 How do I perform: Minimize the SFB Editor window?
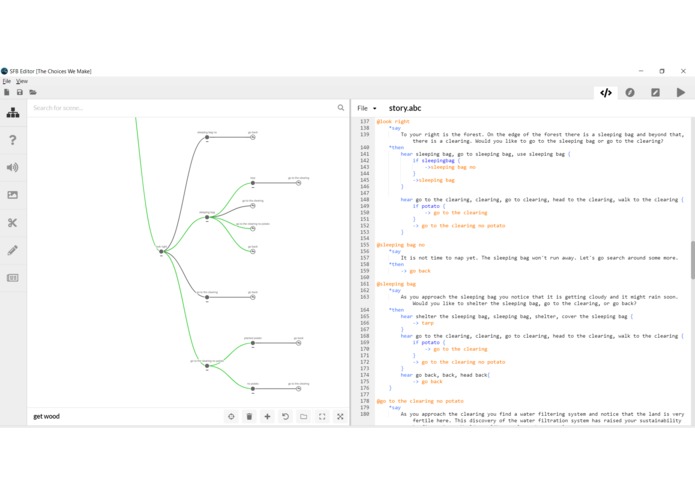pos(641,71)
